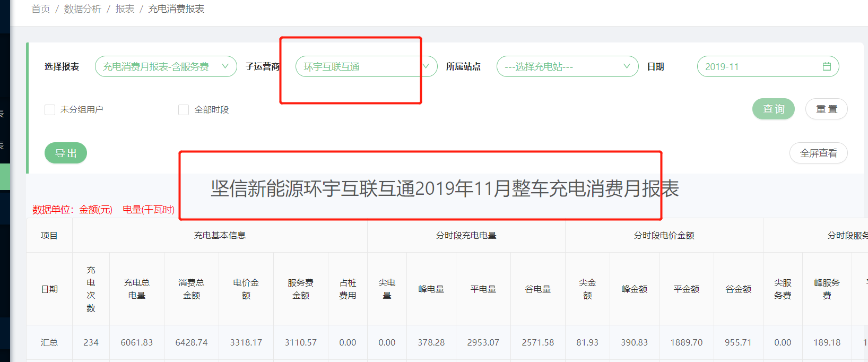This screenshot has height=362, width=868.
Task: Go to 首页 in breadcrumb
Action: point(41,9)
